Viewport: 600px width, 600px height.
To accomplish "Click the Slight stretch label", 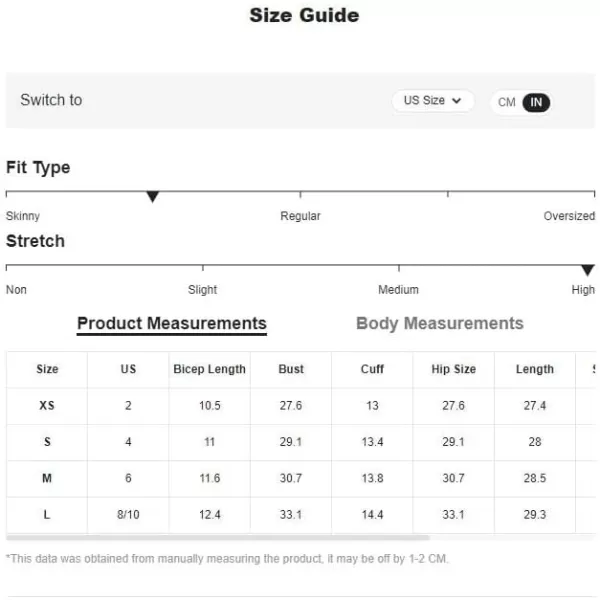I will pos(202,290).
